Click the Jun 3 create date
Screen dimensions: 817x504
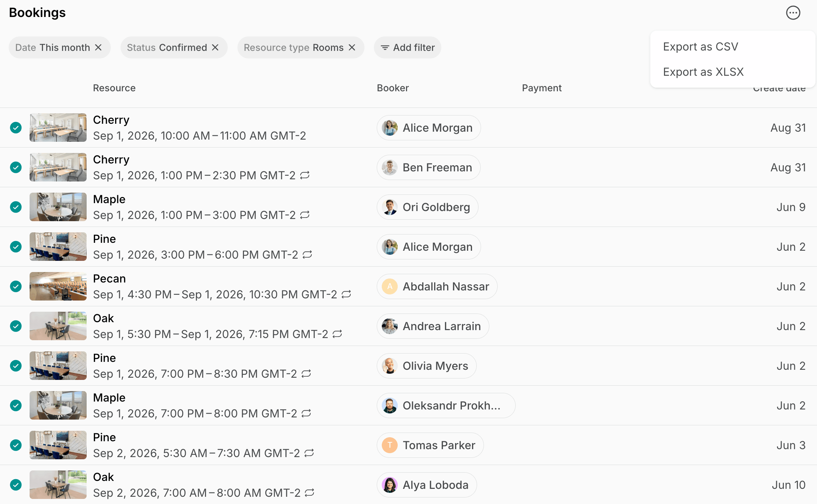tap(791, 445)
